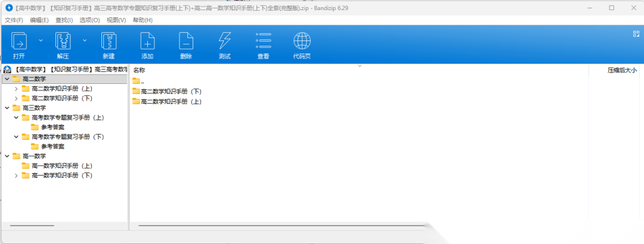Image resolution: width=644 pixels, height=244 pixels.
Task: Select 参考答案 under 高考数学专题复习手册（上）
Action: click(x=52, y=127)
